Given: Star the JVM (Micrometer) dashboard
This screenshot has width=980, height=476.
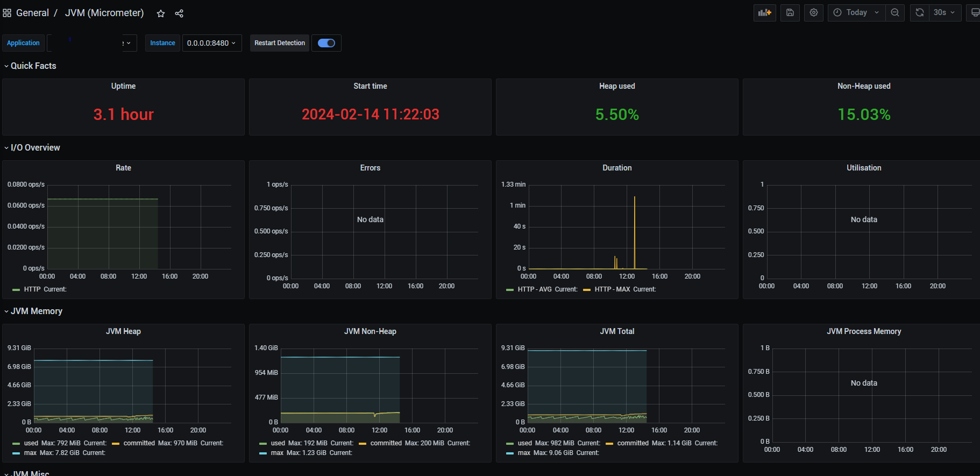Looking at the screenshot, I should coord(161,13).
